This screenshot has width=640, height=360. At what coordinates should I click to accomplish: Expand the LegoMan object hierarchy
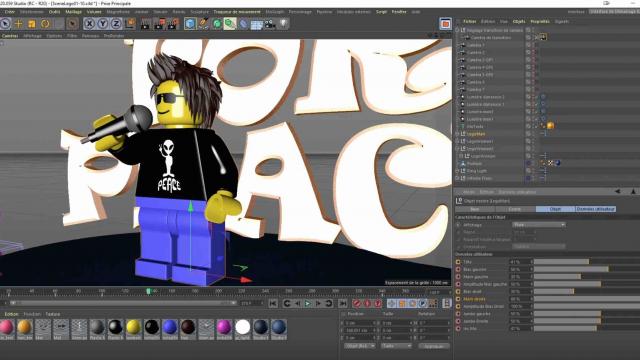[457, 134]
